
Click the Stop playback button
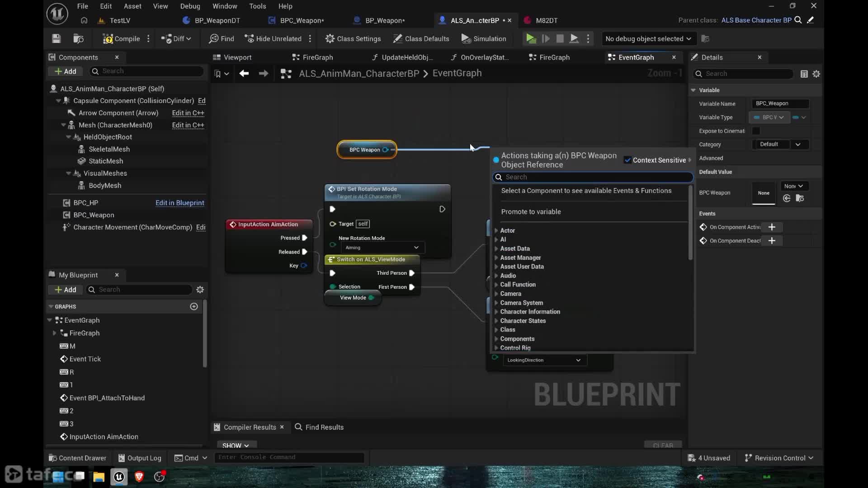pos(560,39)
